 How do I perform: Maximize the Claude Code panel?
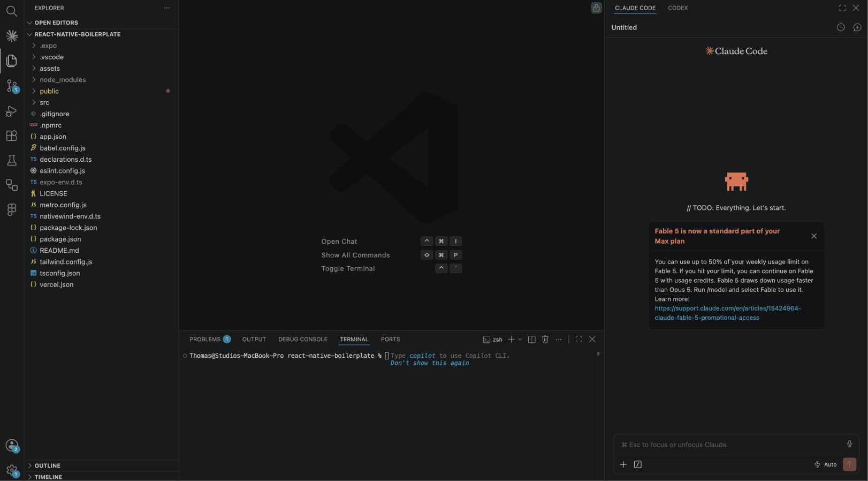[842, 8]
